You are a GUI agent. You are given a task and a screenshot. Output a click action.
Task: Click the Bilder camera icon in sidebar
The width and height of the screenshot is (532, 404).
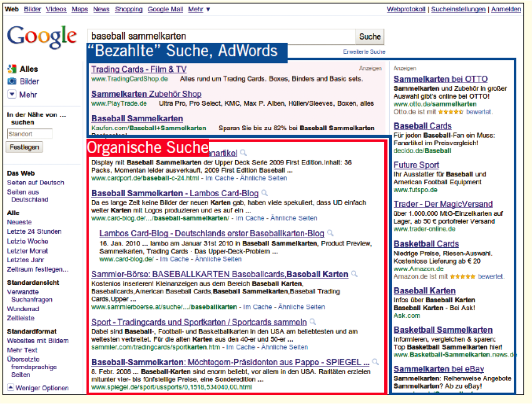tap(12, 82)
